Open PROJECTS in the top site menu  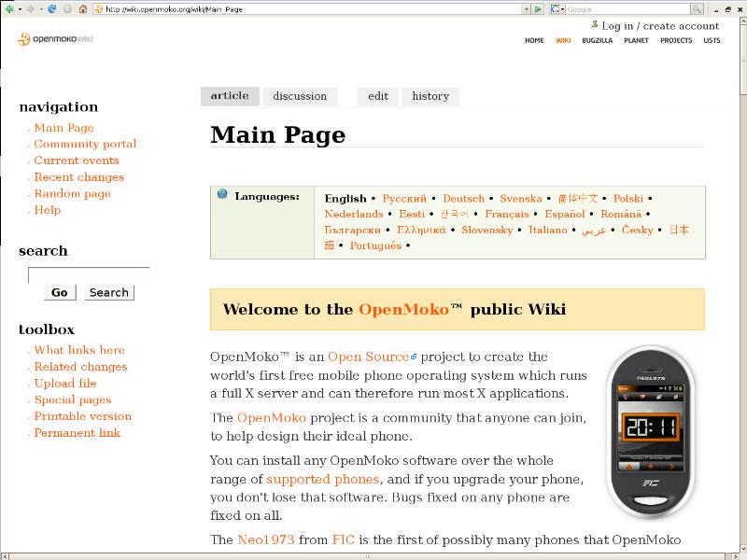(x=676, y=40)
